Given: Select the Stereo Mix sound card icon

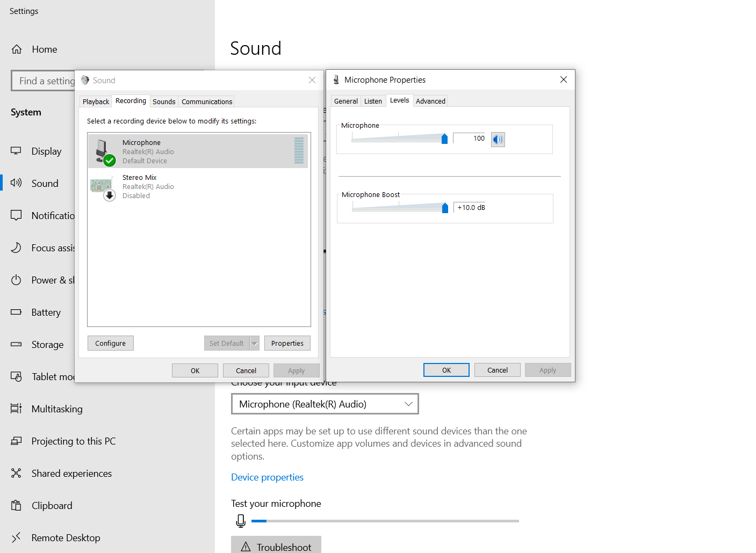Looking at the screenshot, I should (x=103, y=188).
